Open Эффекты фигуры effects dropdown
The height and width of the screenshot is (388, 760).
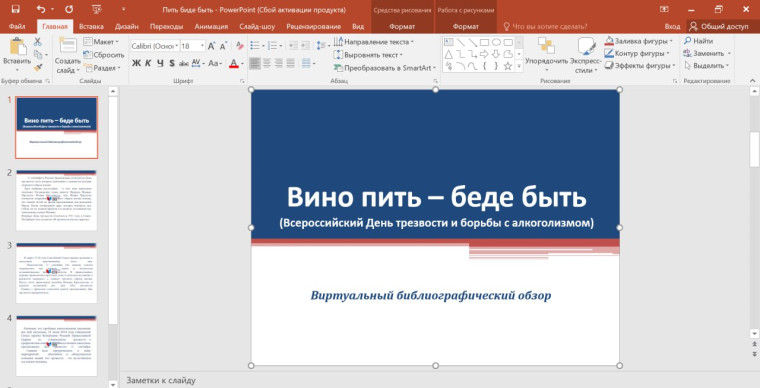point(640,65)
